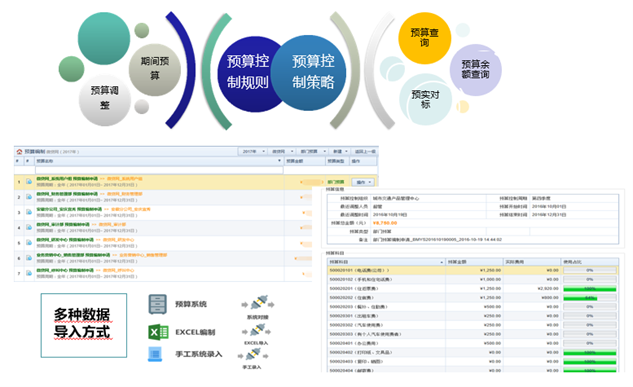Select subject row 500020303
The height and width of the screenshot is (387, 633).
(x=472, y=334)
